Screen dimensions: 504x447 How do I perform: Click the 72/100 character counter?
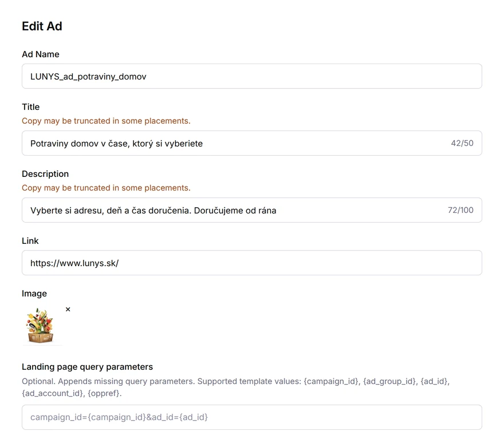coord(460,210)
